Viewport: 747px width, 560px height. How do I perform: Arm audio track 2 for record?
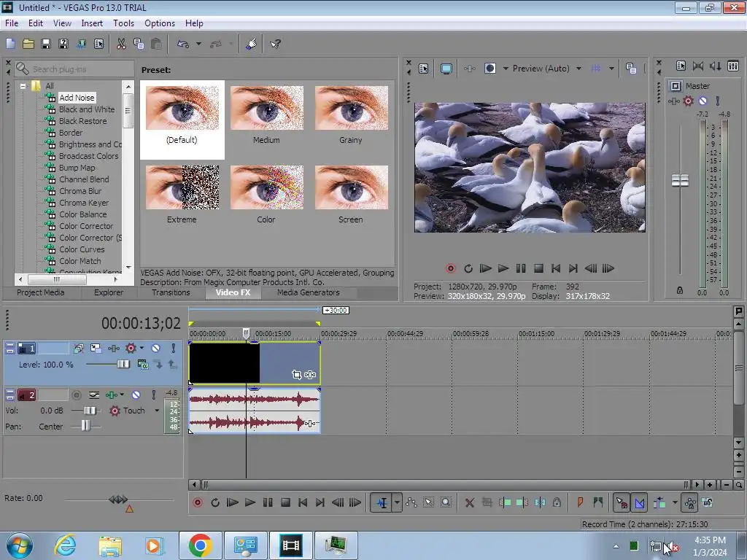(x=76, y=394)
